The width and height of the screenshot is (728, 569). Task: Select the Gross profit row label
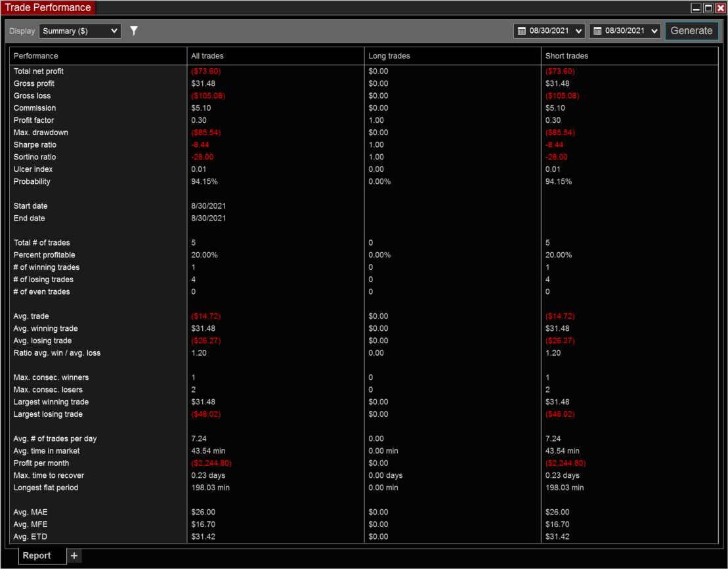pyautogui.click(x=34, y=83)
